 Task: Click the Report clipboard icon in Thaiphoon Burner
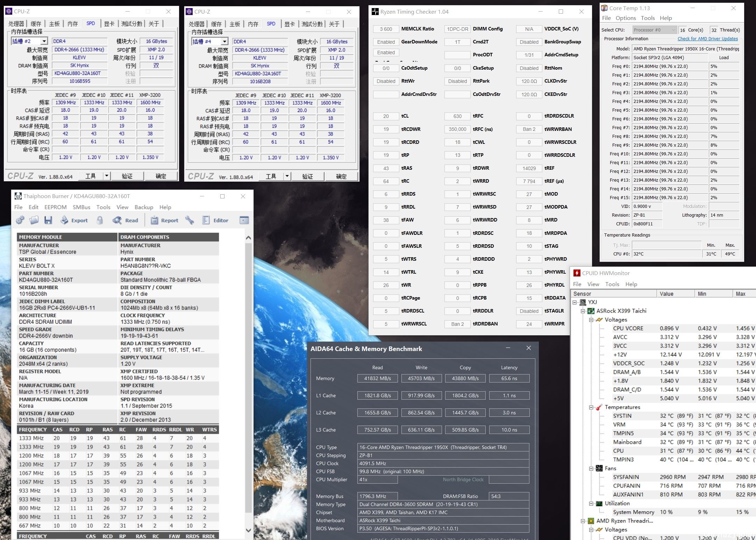click(154, 220)
